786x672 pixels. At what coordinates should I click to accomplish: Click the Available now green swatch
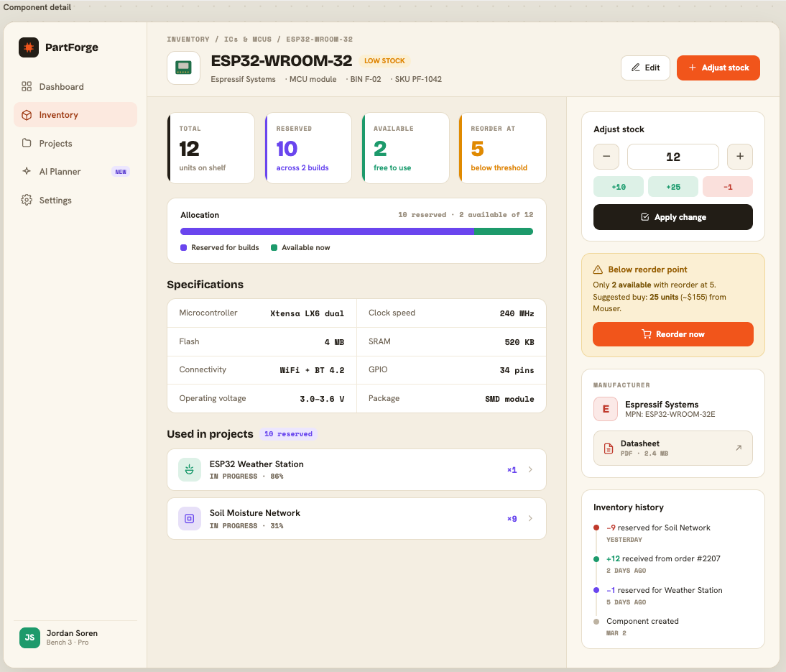click(274, 248)
